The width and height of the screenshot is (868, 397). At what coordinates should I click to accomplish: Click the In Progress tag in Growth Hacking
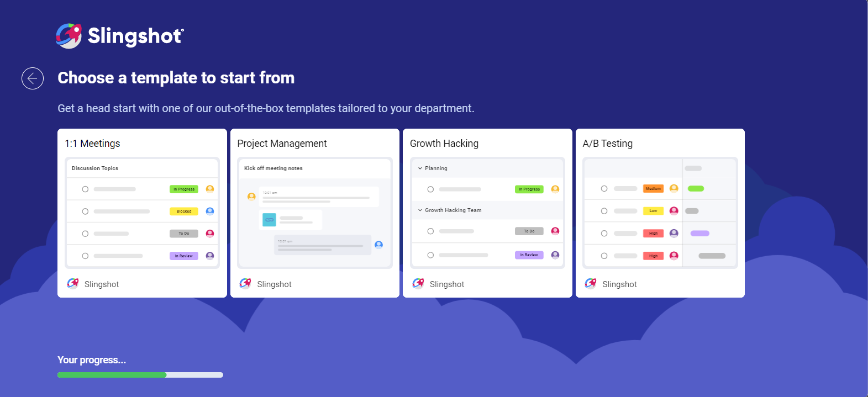(529, 189)
